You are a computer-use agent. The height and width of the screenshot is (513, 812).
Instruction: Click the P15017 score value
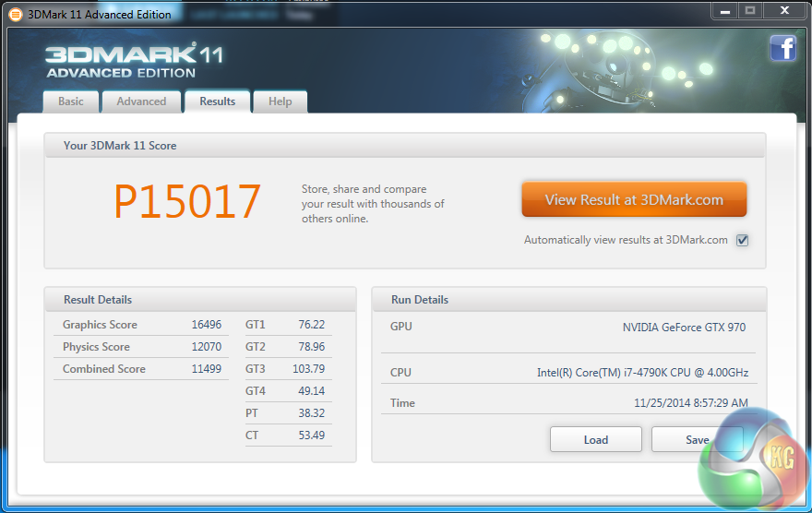pos(187,201)
